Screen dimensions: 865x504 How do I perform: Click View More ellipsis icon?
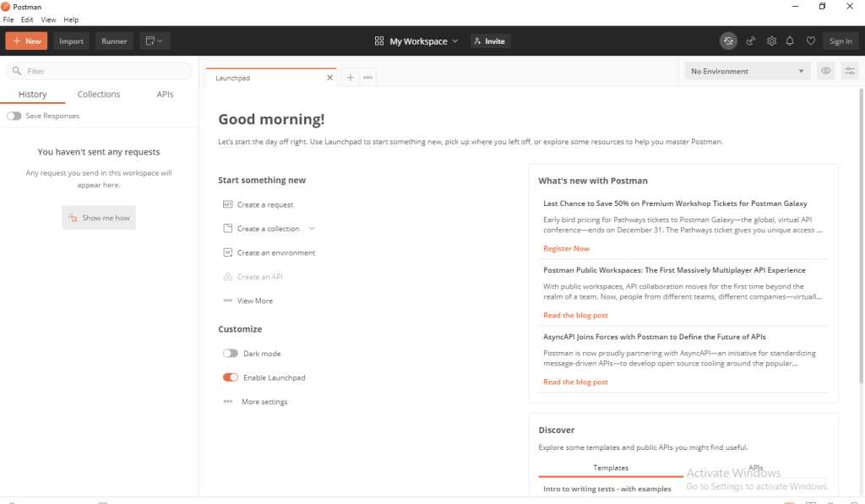click(227, 301)
